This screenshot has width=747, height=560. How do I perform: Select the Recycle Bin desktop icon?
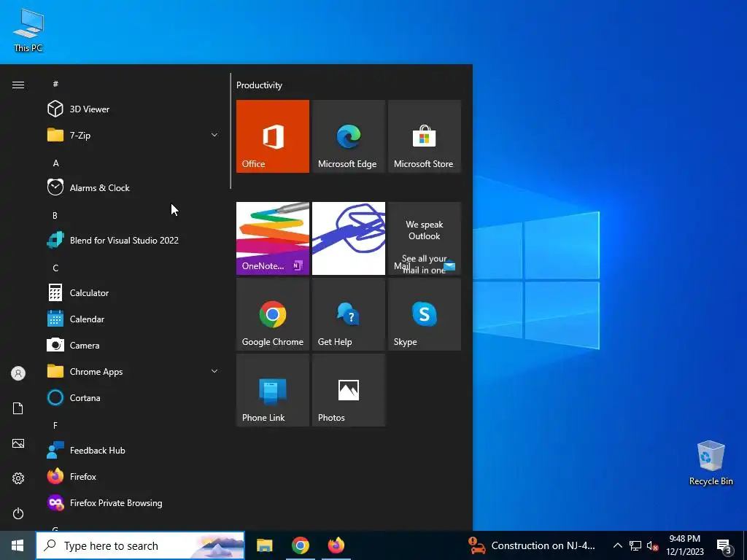711,463
